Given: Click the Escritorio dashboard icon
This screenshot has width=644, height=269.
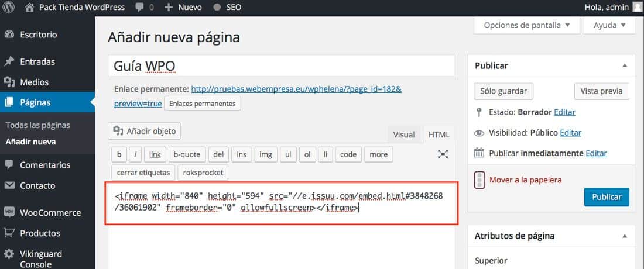Looking at the screenshot, I should 9,35.
